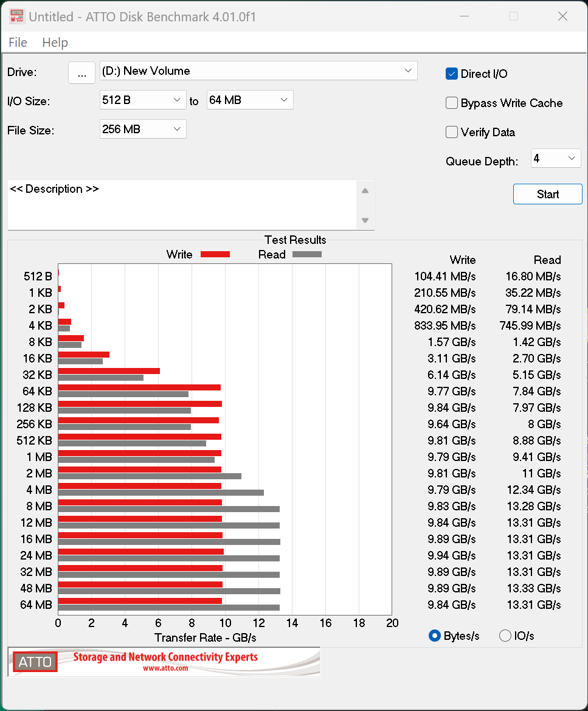Image resolution: width=588 pixels, height=711 pixels.
Task: Disable the Direct I/O checkbox
Action: click(x=452, y=74)
